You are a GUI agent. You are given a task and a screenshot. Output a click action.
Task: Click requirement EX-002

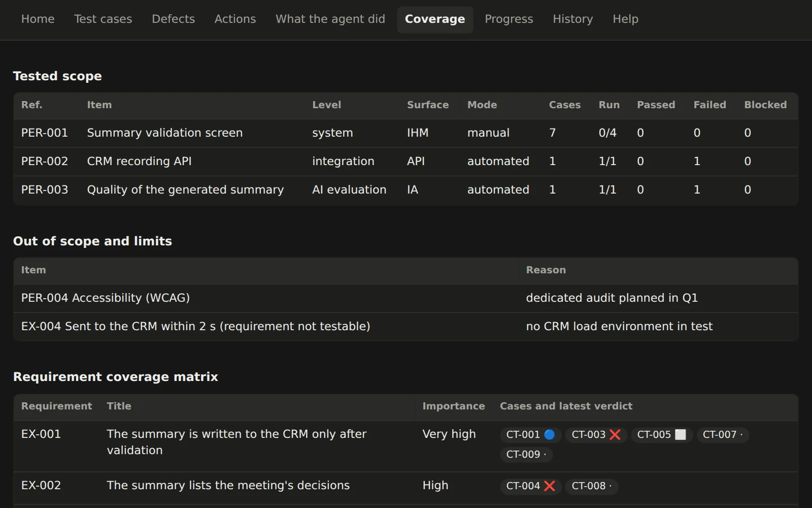point(41,486)
